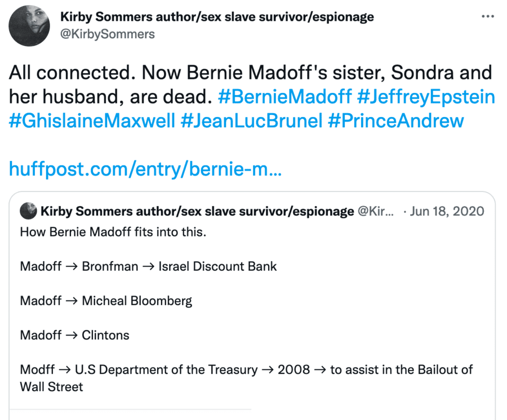The image size is (507, 420).
Task: Open the Jun 18, 2020 timestamp
Action: pos(447,212)
